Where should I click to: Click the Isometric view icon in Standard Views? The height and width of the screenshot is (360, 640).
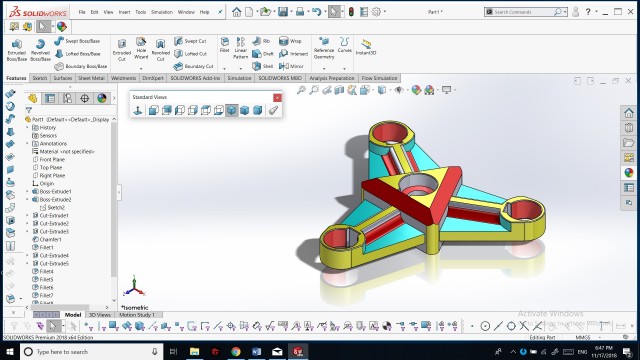tap(231, 110)
